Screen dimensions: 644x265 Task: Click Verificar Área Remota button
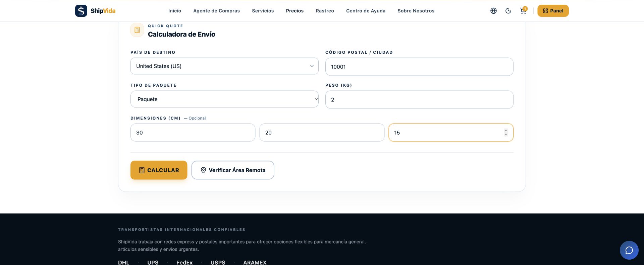pos(233,170)
